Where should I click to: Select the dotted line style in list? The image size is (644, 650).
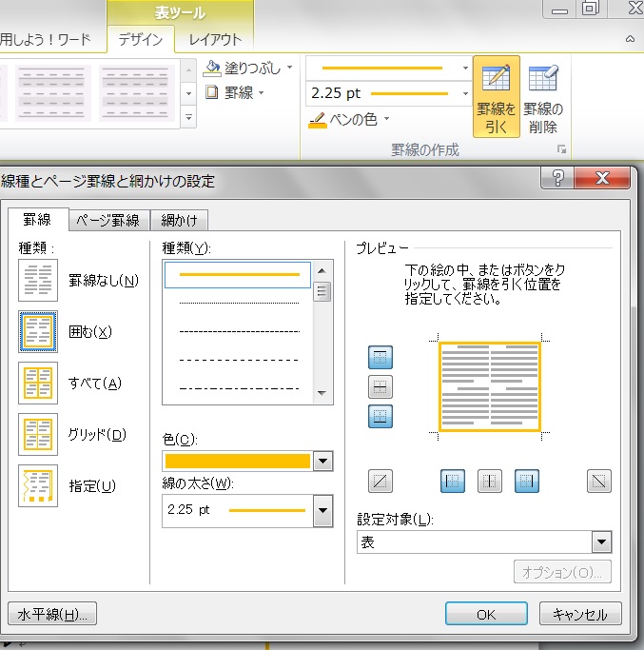(239, 303)
